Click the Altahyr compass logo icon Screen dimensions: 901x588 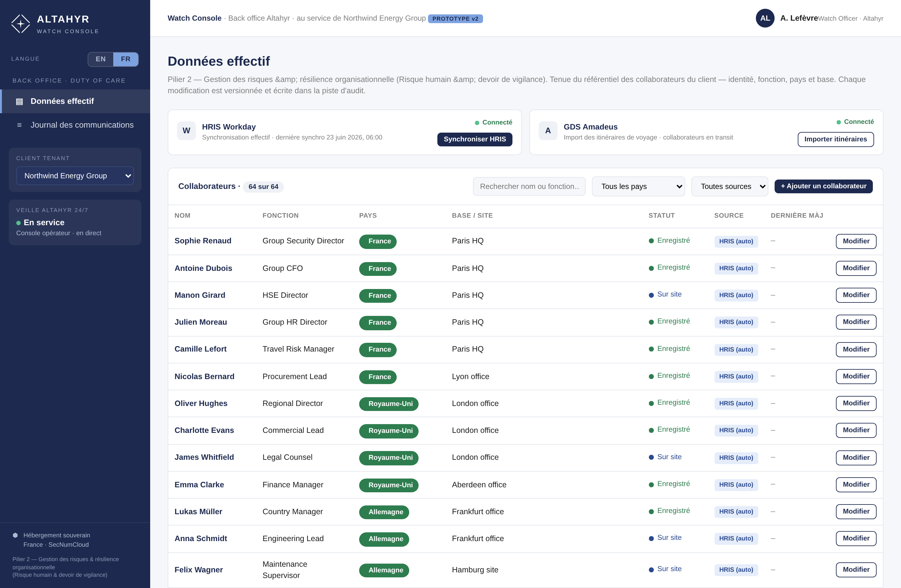(20, 24)
